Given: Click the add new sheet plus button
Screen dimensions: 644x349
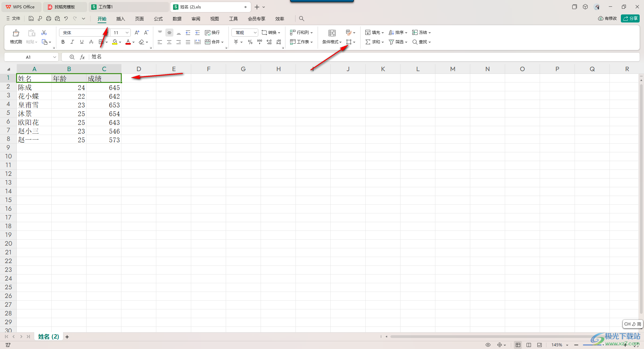Looking at the screenshot, I should click(67, 337).
